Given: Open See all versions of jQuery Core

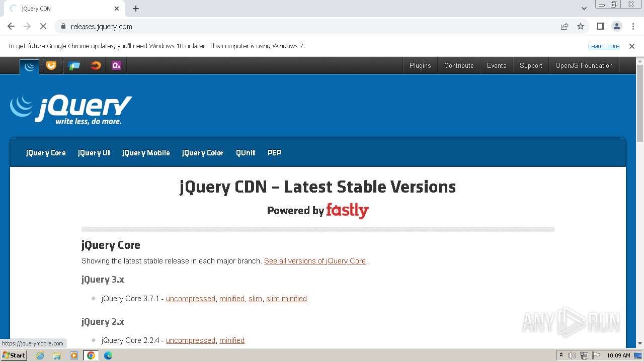Looking at the screenshot, I should coord(315,261).
